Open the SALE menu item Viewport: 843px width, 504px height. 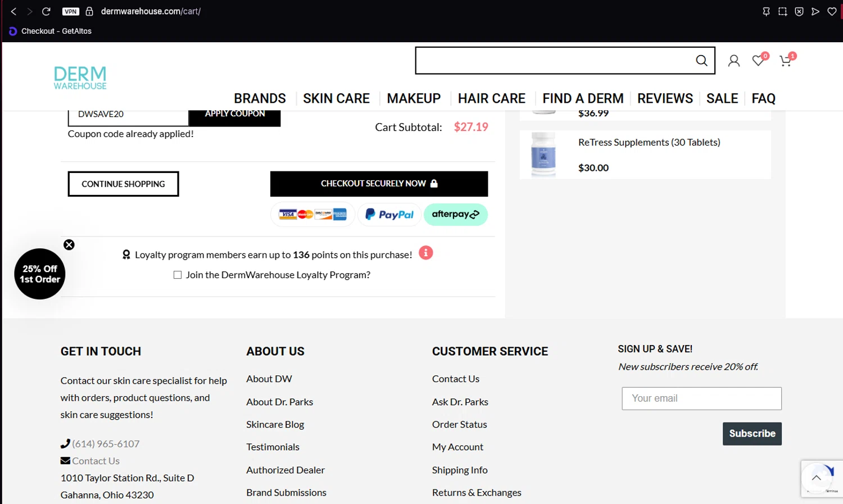pyautogui.click(x=722, y=99)
